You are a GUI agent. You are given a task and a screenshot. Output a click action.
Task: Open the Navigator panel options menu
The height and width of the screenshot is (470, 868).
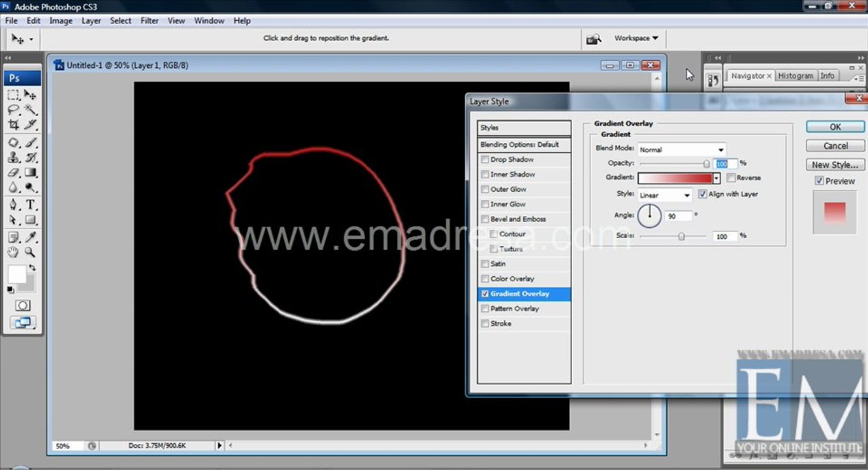859,78
